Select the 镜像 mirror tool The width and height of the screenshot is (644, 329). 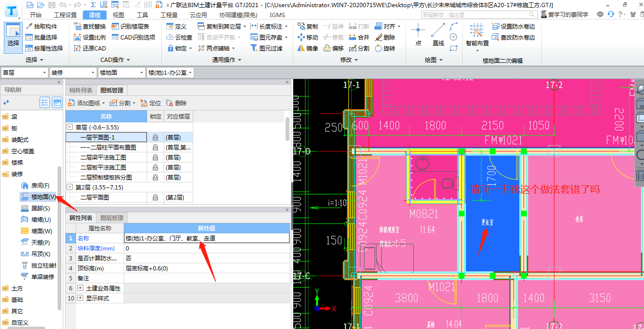[307, 48]
